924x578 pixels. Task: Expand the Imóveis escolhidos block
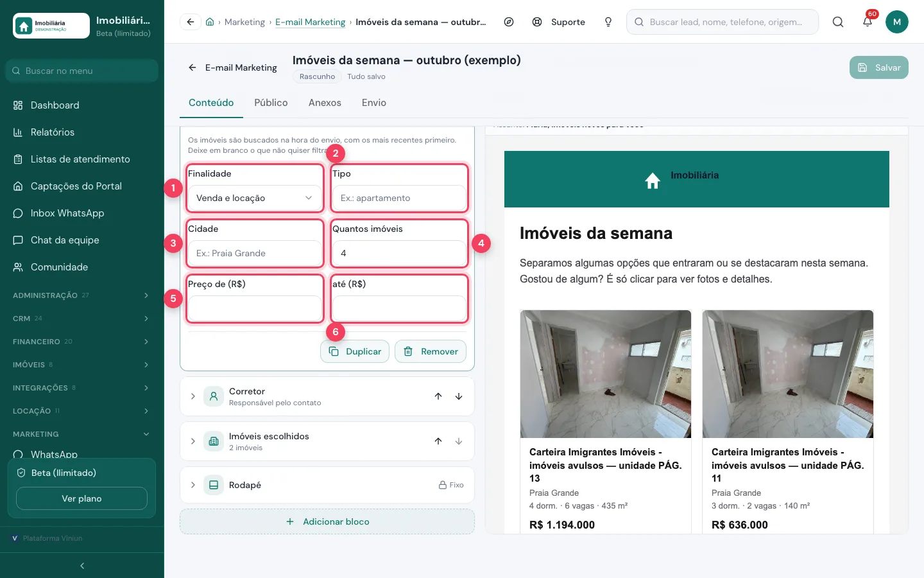193,441
